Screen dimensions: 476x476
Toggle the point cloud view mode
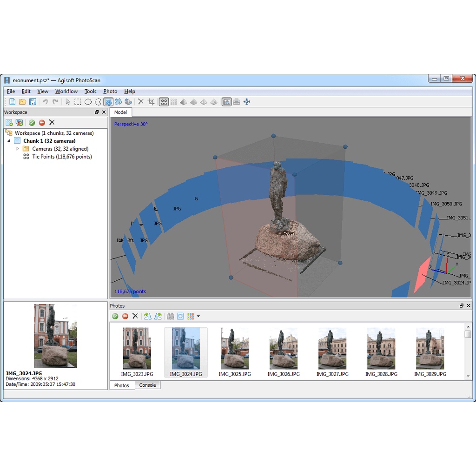(164, 102)
